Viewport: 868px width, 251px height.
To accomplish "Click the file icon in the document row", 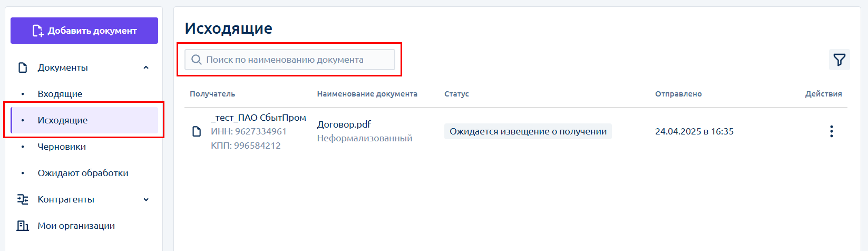I will 197,131.
